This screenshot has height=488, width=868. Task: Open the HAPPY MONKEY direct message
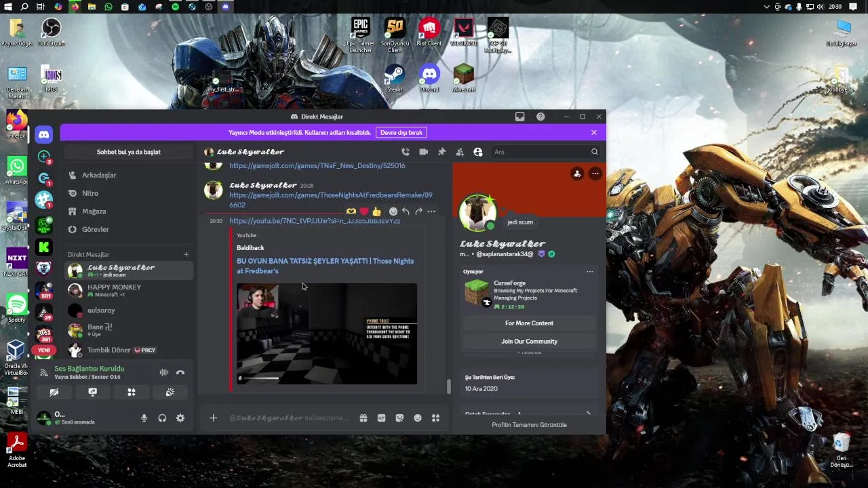click(x=129, y=291)
